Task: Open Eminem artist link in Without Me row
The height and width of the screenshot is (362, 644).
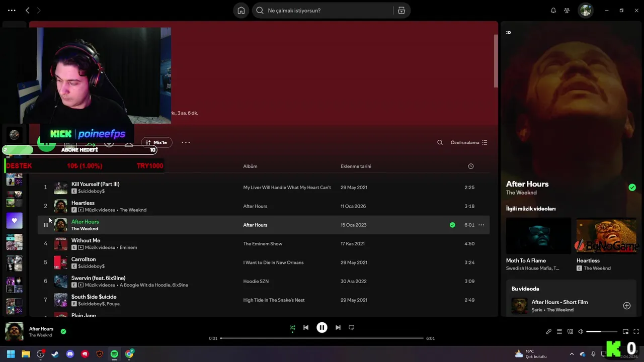Action: [x=128, y=248]
